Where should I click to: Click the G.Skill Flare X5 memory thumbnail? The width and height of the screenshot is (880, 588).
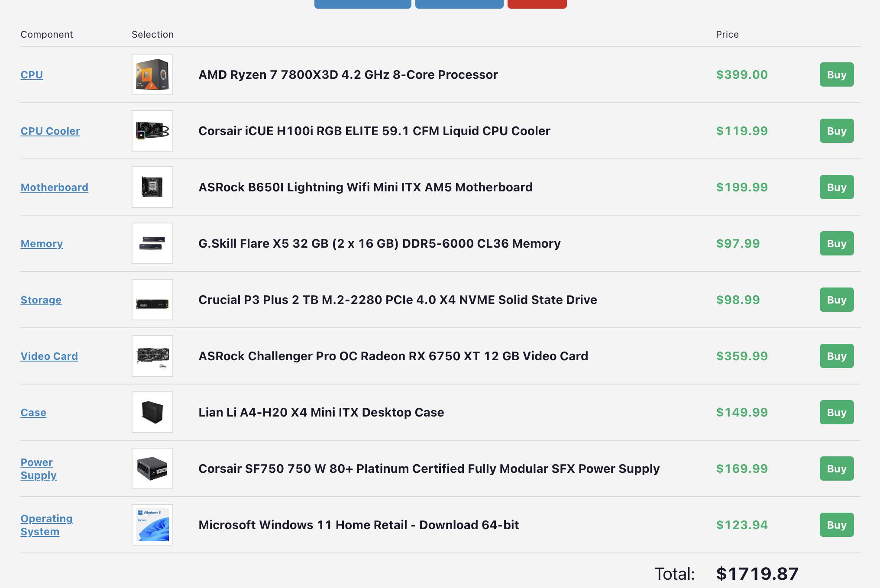point(152,243)
